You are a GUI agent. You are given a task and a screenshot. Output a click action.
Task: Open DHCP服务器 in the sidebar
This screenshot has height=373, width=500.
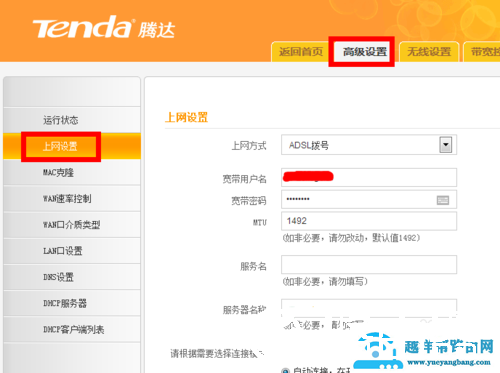pyautogui.click(x=72, y=303)
